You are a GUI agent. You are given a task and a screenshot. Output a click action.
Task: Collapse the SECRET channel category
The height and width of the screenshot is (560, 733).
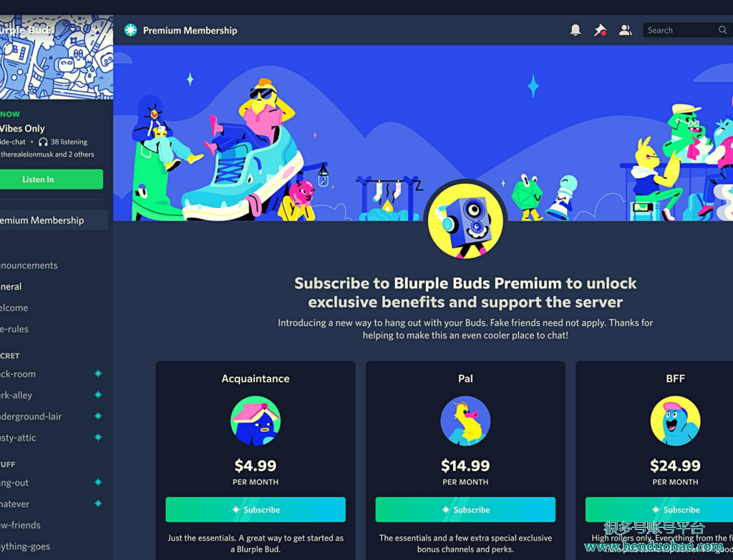coord(10,356)
